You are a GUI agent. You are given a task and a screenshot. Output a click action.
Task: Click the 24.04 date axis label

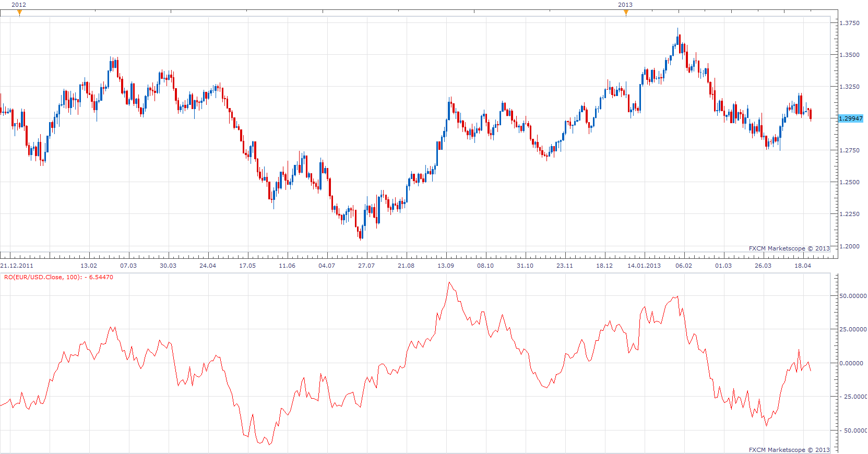click(208, 266)
